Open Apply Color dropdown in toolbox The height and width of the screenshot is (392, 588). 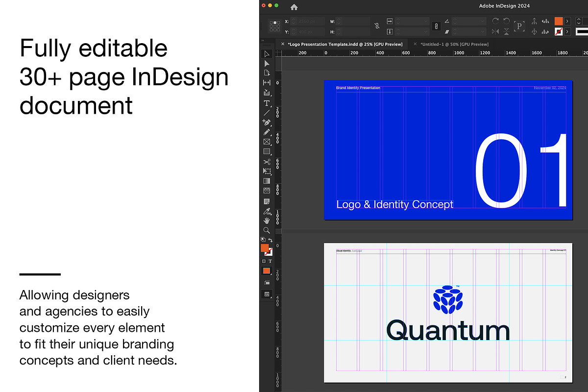(267, 270)
